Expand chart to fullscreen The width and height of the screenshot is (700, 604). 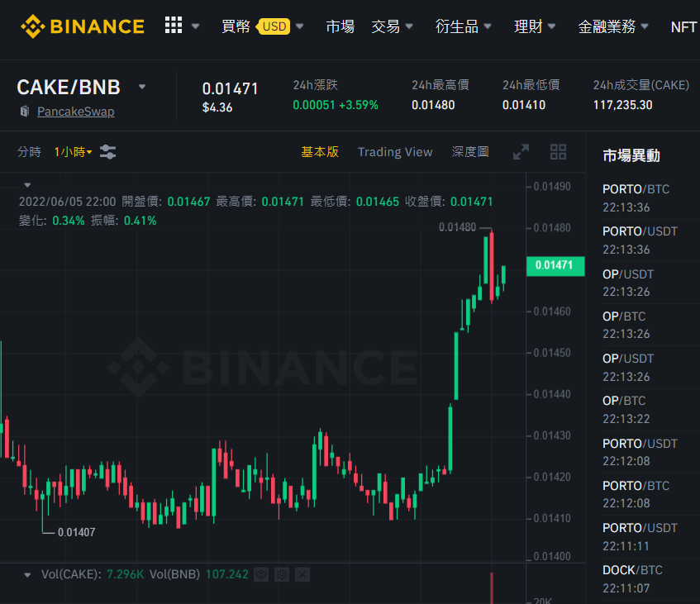pos(521,152)
